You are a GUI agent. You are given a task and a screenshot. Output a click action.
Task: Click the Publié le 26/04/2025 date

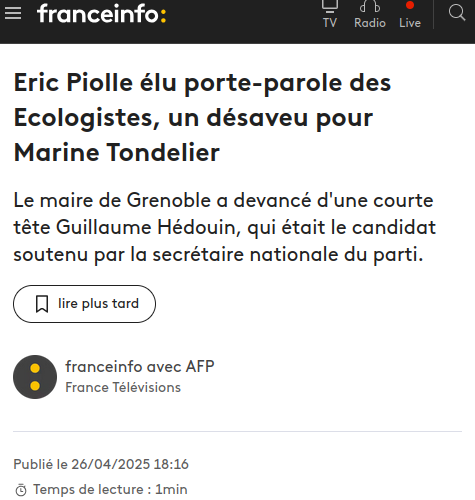click(x=101, y=464)
